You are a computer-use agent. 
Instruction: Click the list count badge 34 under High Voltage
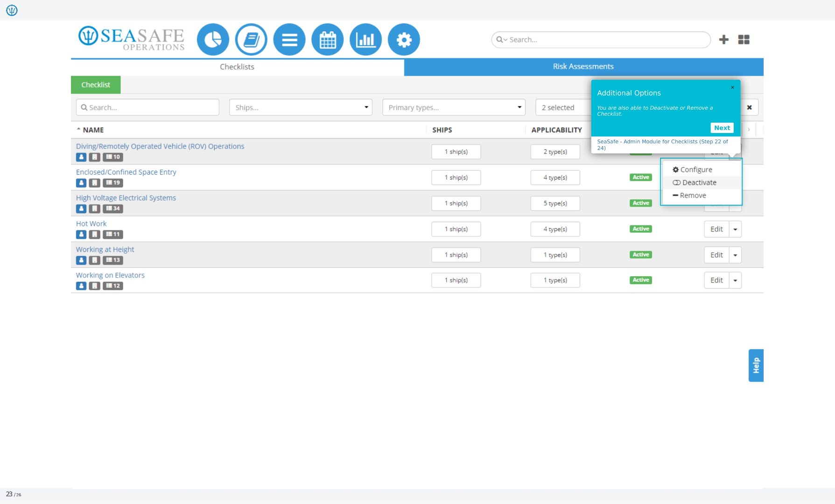[113, 209]
